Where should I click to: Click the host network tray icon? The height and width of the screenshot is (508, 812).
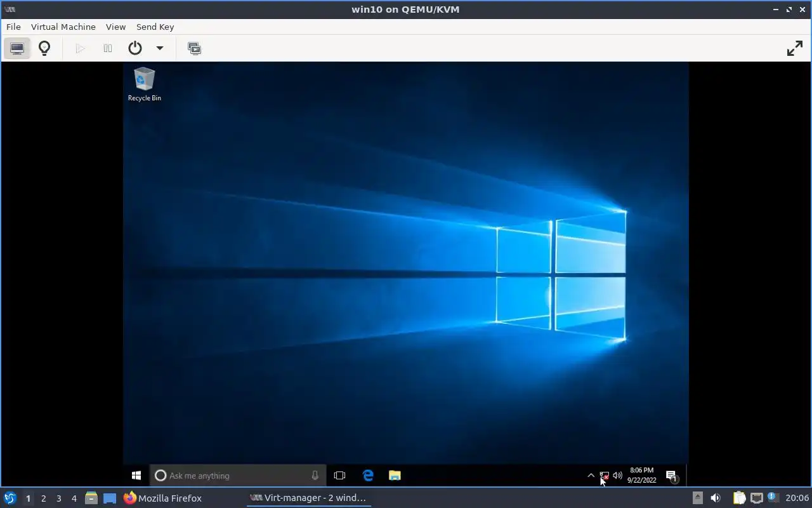tap(756, 498)
